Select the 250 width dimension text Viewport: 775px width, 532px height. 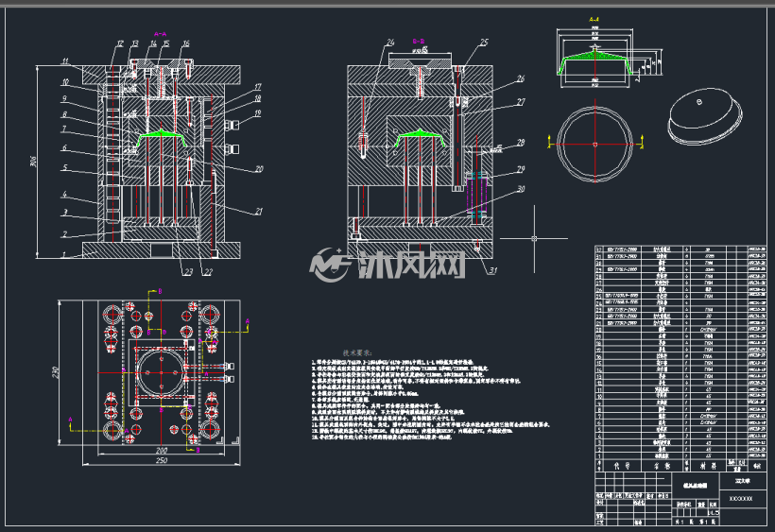pos(162,460)
